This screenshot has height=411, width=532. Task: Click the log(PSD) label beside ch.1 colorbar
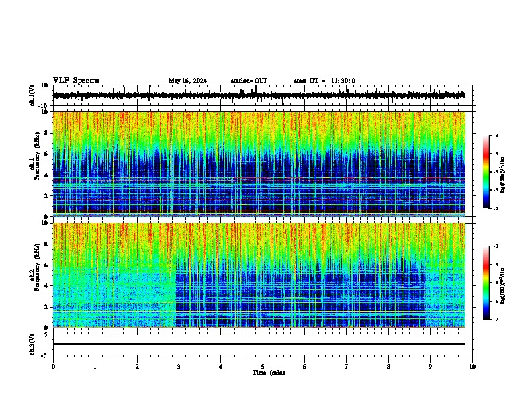[503, 175]
